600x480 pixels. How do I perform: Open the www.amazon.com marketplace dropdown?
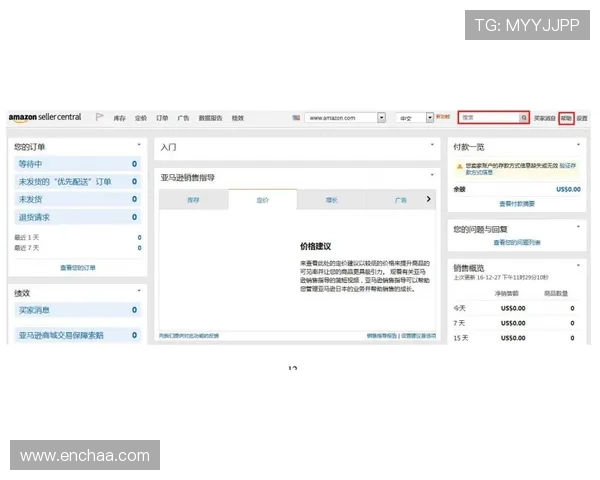[345, 118]
